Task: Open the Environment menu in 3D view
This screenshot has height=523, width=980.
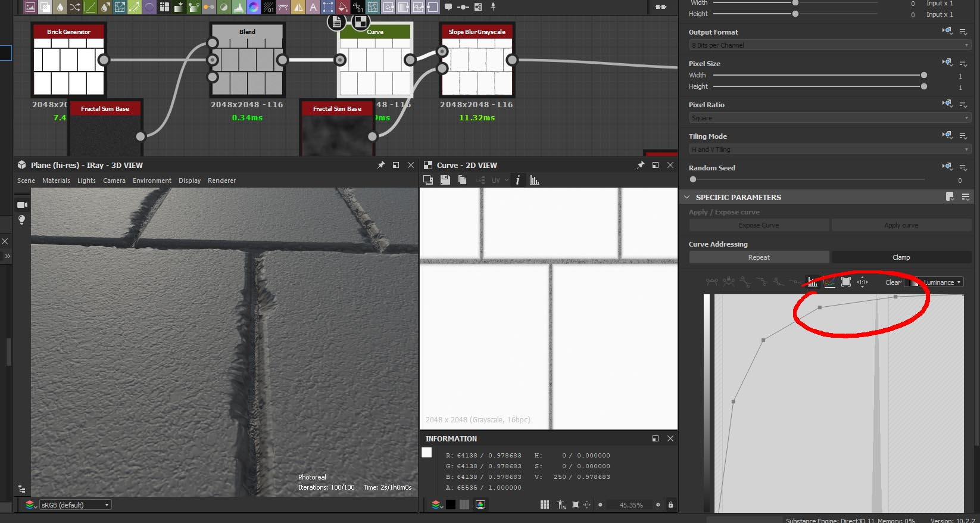Action: tap(152, 180)
